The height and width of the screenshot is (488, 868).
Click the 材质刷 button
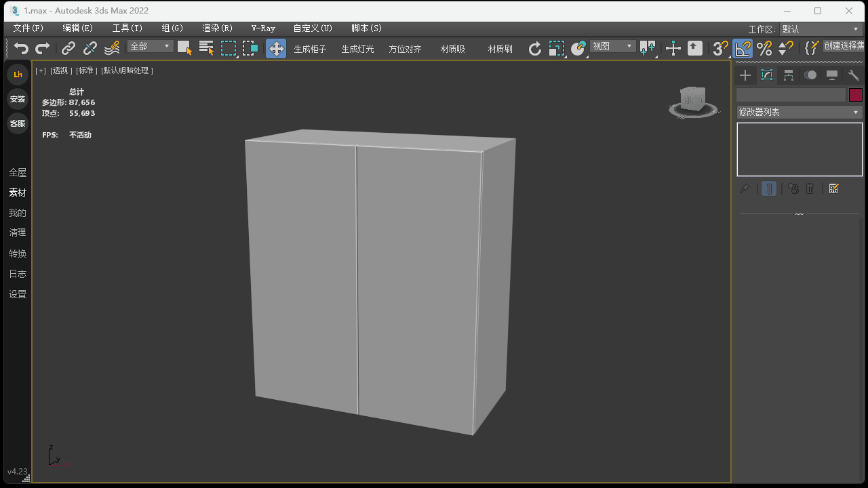[500, 49]
